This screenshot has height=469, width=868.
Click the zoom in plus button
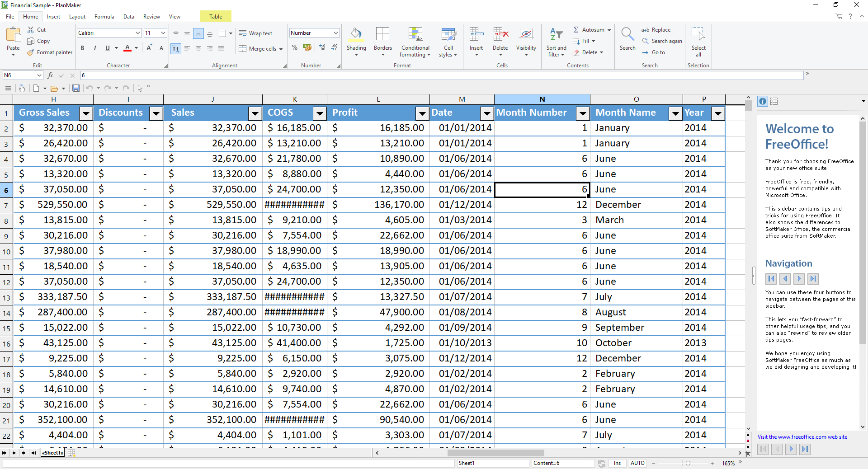712,463
